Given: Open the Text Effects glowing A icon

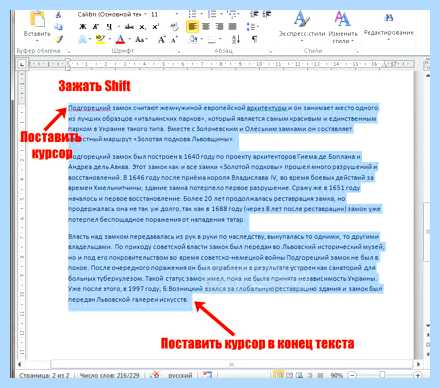Looking at the screenshot, I should [82, 40].
